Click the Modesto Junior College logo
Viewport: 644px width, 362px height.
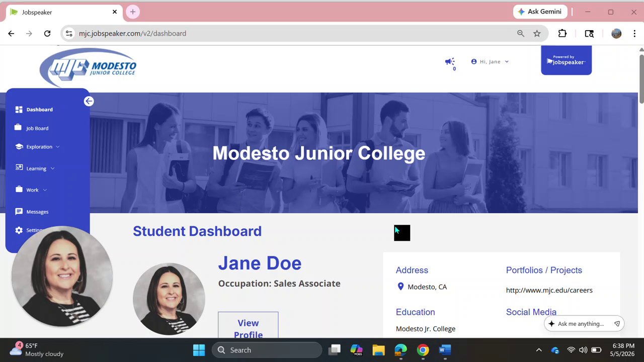tap(88, 67)
